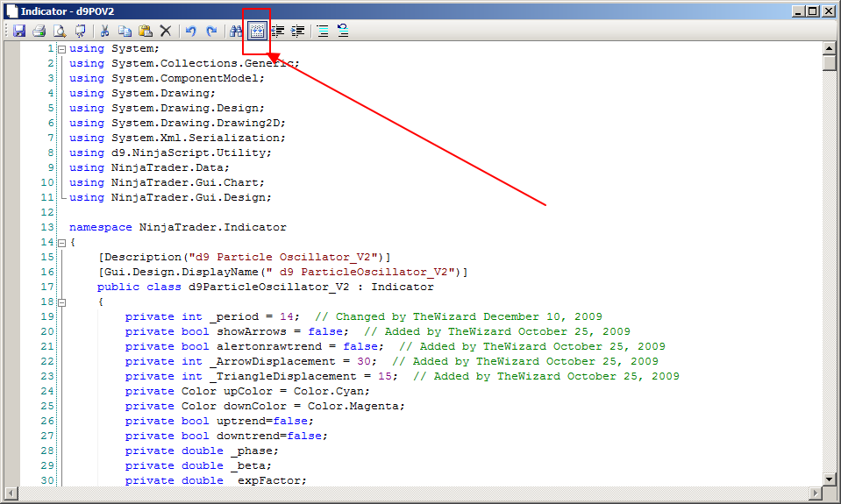Click the Gui.Design.DisplayName attribute line
The height and width of the screenshot is (504, 841).
pos(282,273)
